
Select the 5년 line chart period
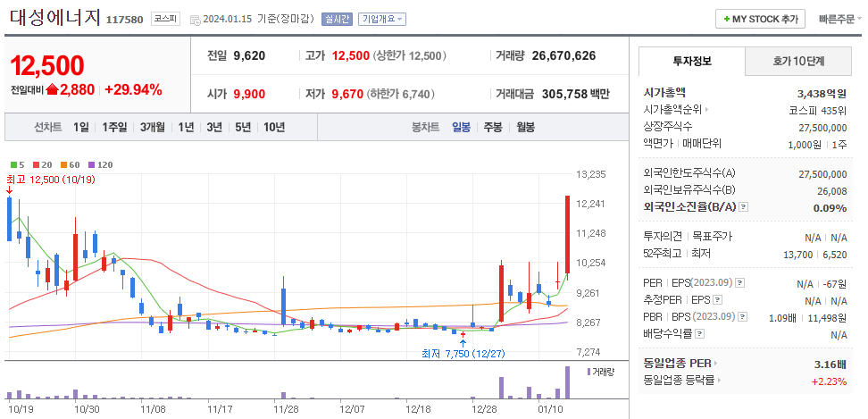tap(243, 127)
